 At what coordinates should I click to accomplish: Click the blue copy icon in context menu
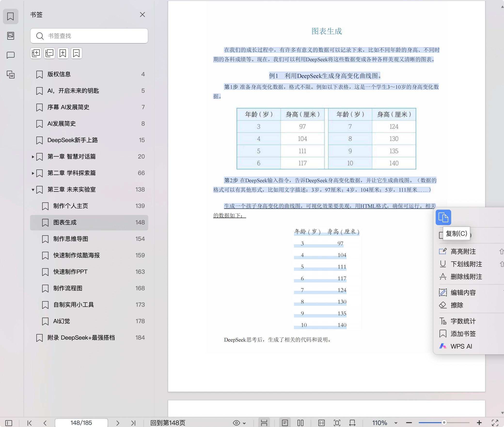(443, 217)
